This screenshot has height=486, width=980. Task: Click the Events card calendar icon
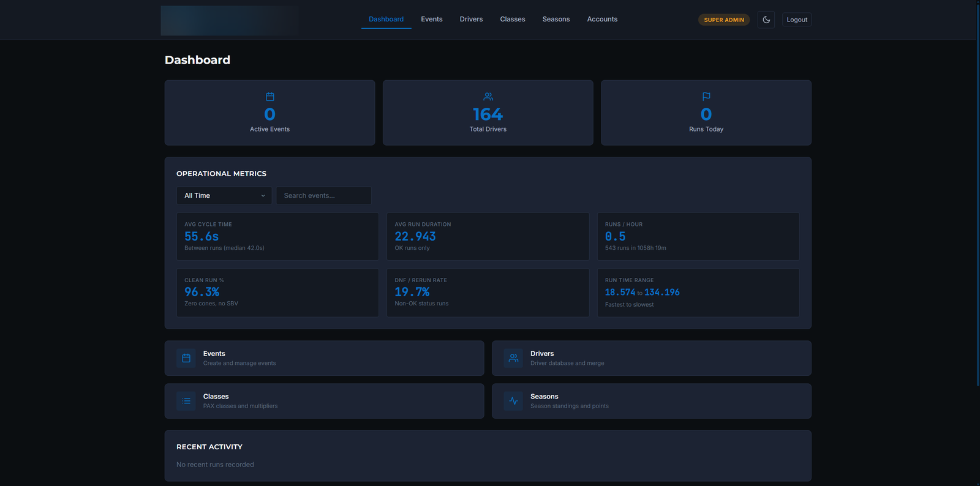coord(186,358)
